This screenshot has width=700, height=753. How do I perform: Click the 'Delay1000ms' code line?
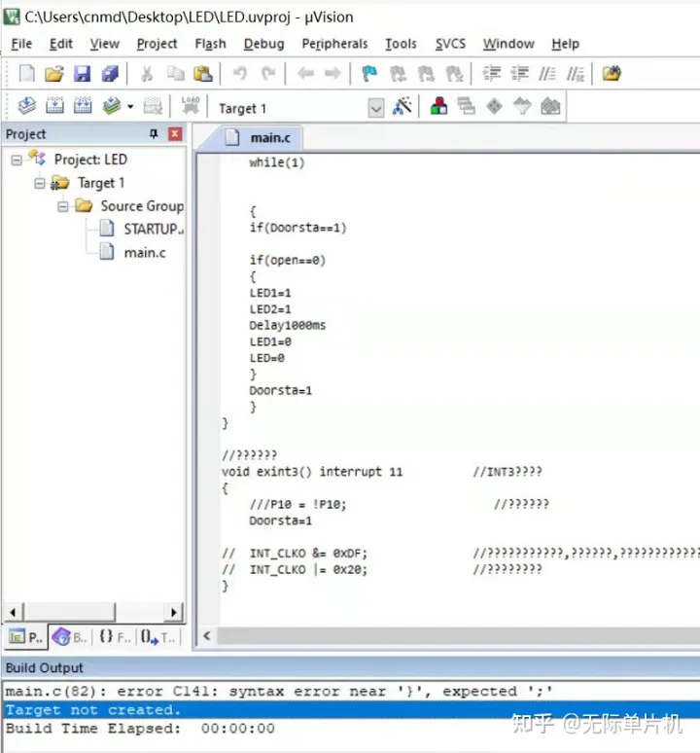pyautogui.click(x=288, y=326)
